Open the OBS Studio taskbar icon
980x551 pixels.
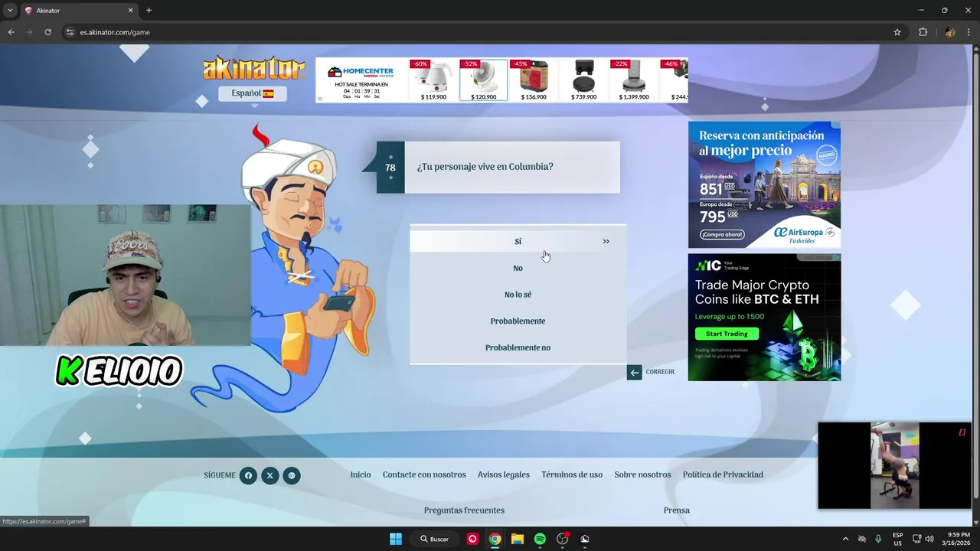(x=563, y=539)
